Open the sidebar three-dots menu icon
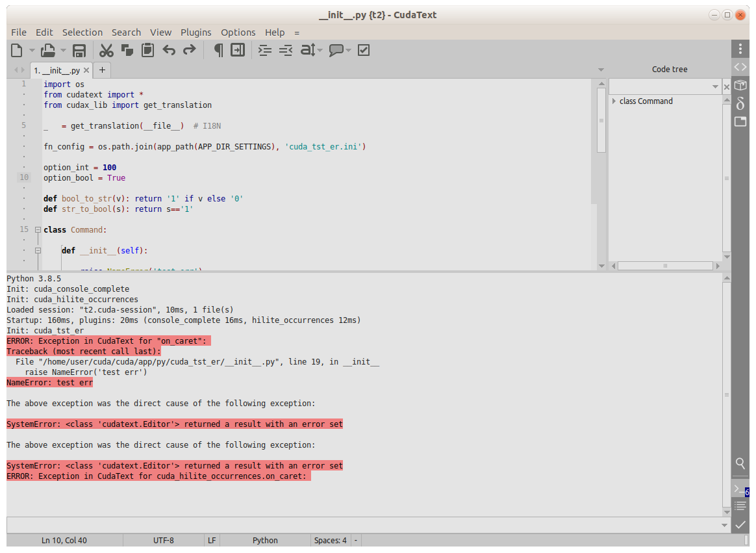 (x=740, y=49)
